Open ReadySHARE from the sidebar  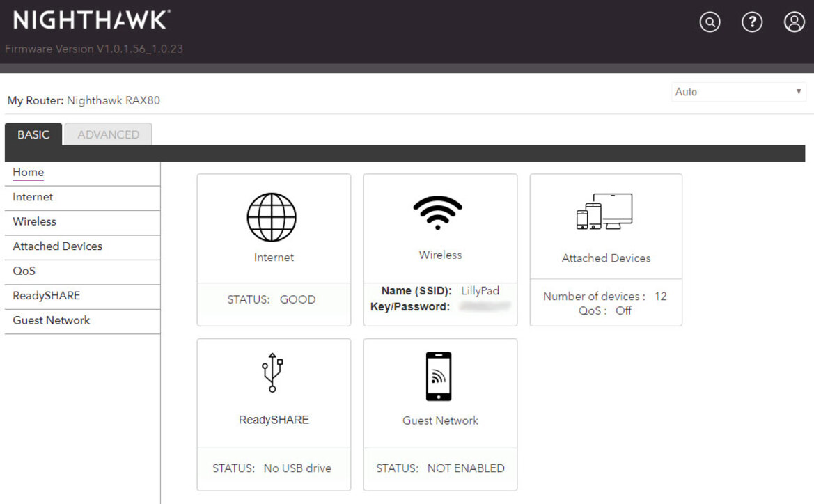click(83, 297)
